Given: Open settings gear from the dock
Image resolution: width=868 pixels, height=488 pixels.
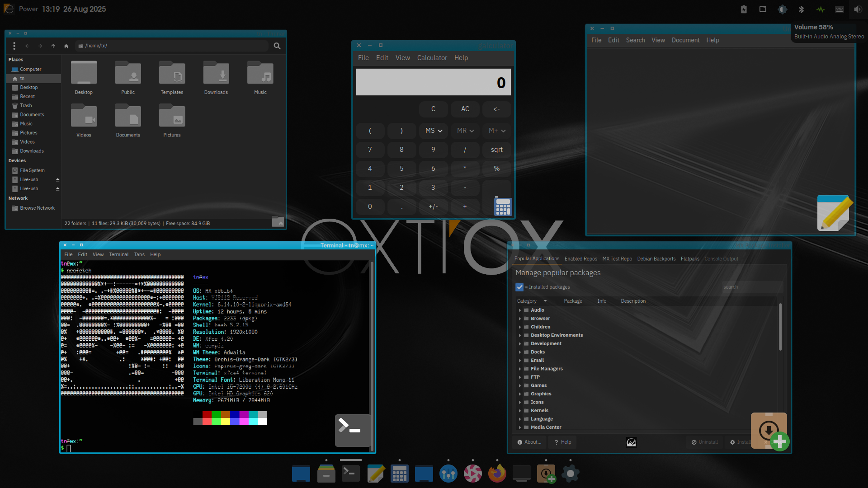Looking at the screenshot, I should point(571,473).
